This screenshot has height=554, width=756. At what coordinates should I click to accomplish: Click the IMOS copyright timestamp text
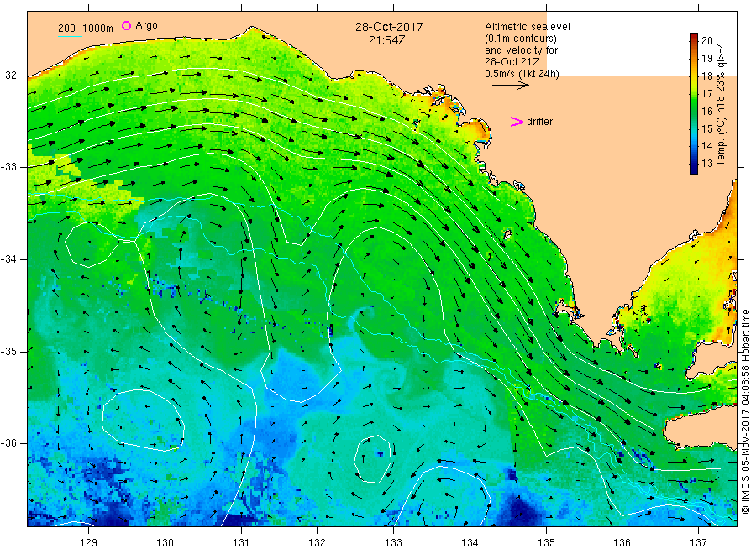coord(745,412)
